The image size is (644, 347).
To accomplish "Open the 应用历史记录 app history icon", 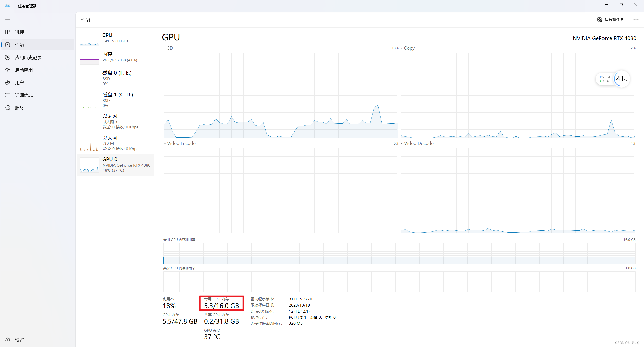I will [x=8, y=57].
